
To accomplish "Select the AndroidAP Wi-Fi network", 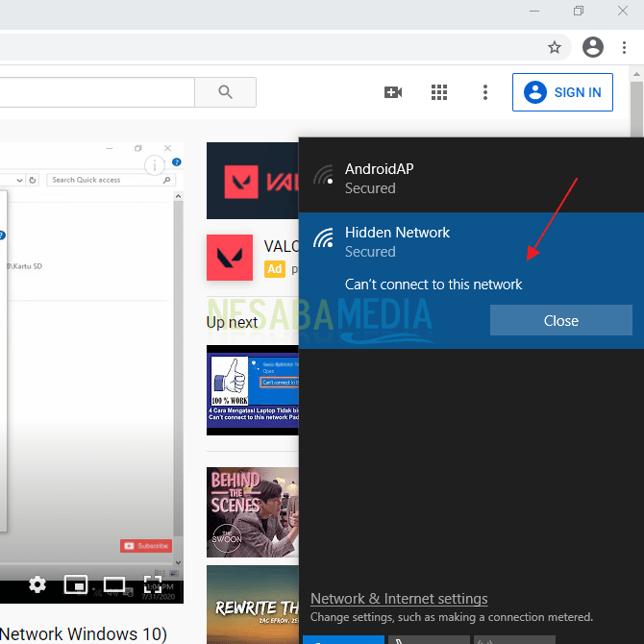I will pos(469,178).
